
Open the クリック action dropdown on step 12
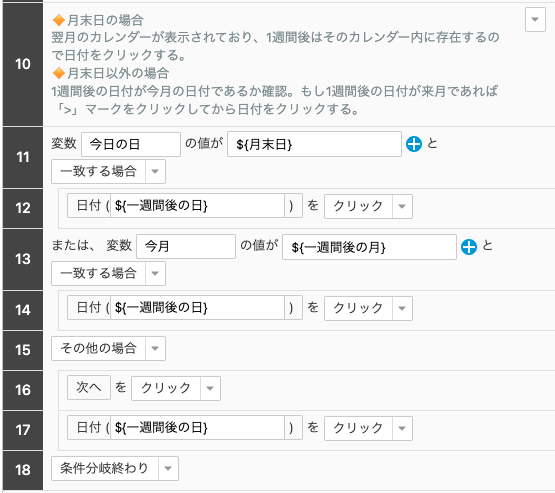[x=402, y=206]
